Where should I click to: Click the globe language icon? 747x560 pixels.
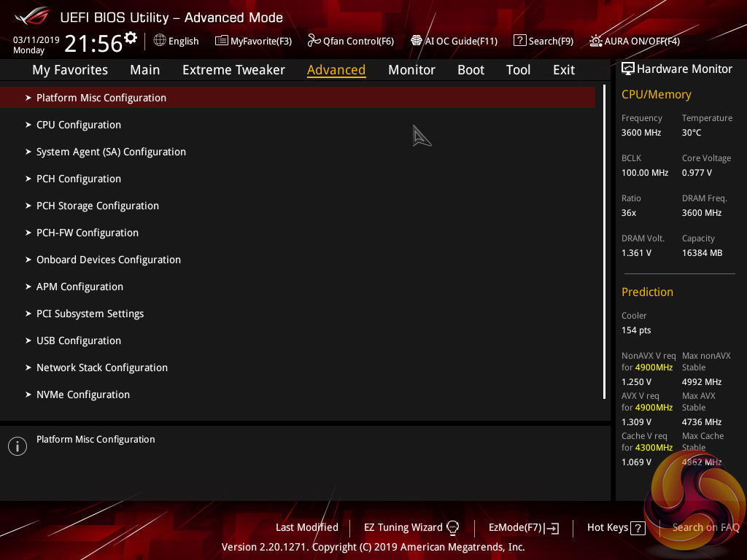(x=160, y=41)
